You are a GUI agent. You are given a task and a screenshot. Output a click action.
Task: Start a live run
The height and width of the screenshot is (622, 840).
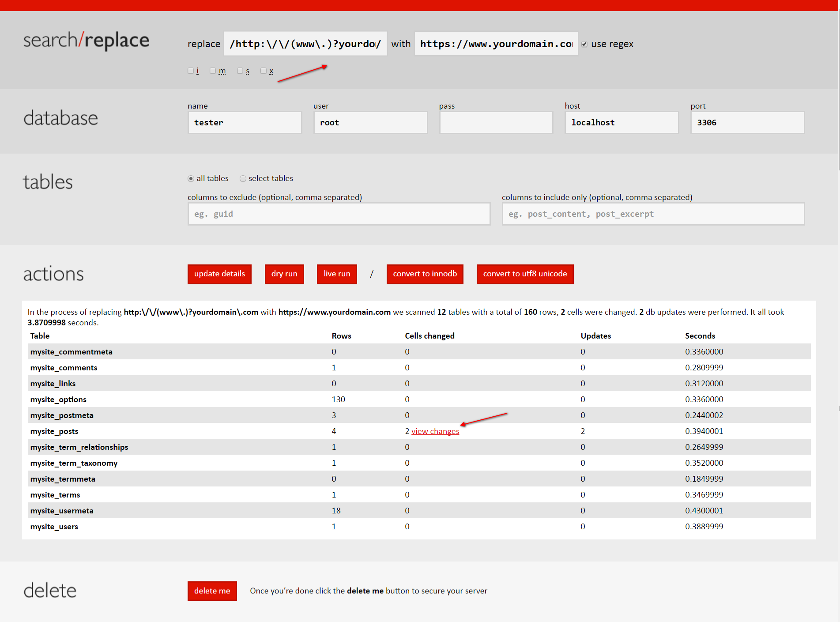click(336, 274)
